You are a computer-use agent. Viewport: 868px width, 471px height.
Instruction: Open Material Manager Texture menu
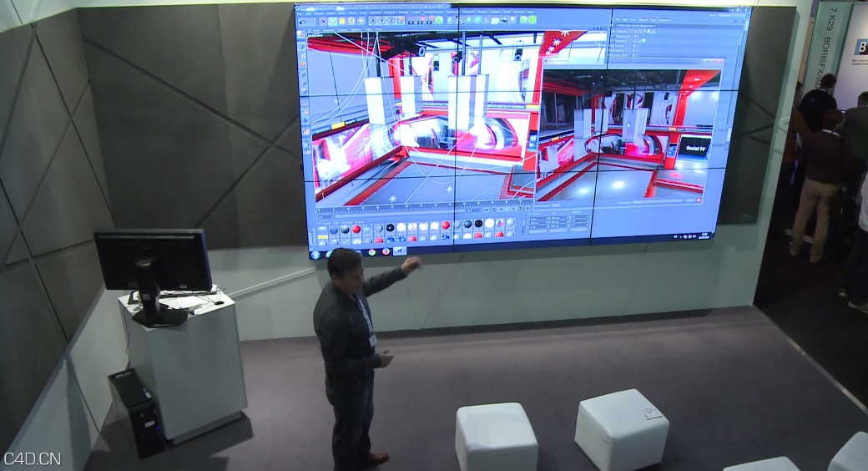(359, 222)
